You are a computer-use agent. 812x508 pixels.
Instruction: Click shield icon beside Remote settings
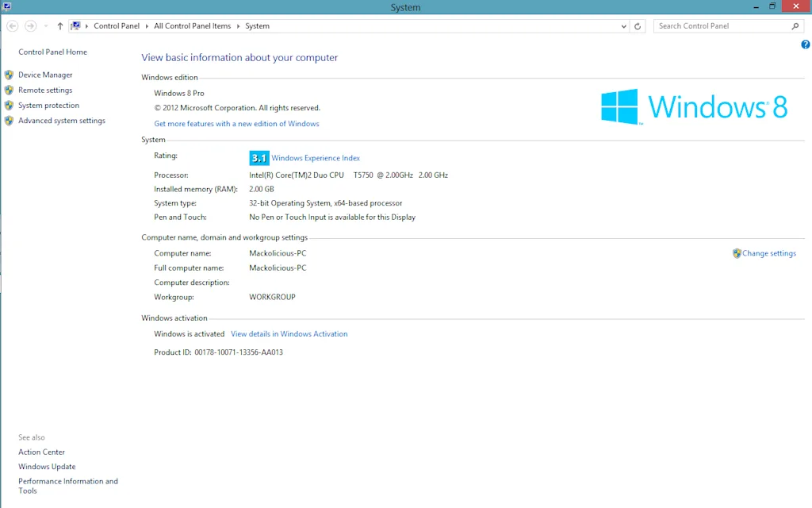tap(9, 90)
